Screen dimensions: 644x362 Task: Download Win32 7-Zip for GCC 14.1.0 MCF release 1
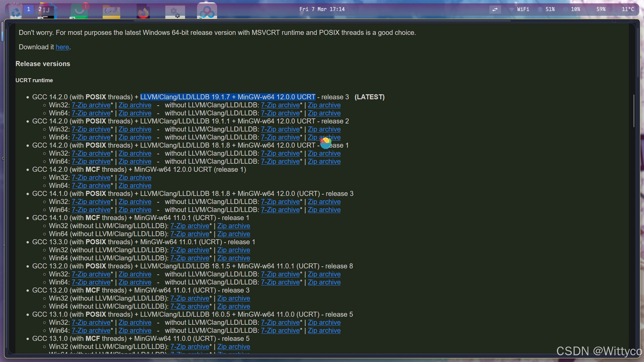coord(190,226)
